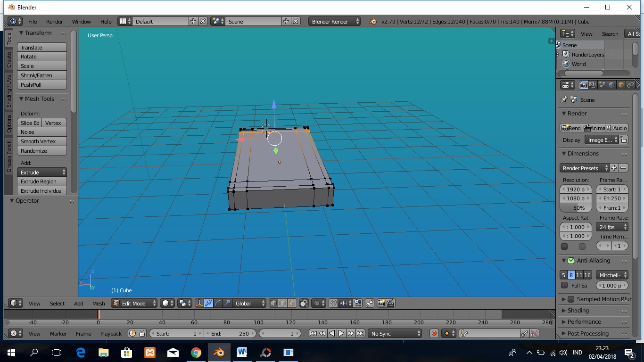Toggle snap during transform magnet

click(333, 304)
